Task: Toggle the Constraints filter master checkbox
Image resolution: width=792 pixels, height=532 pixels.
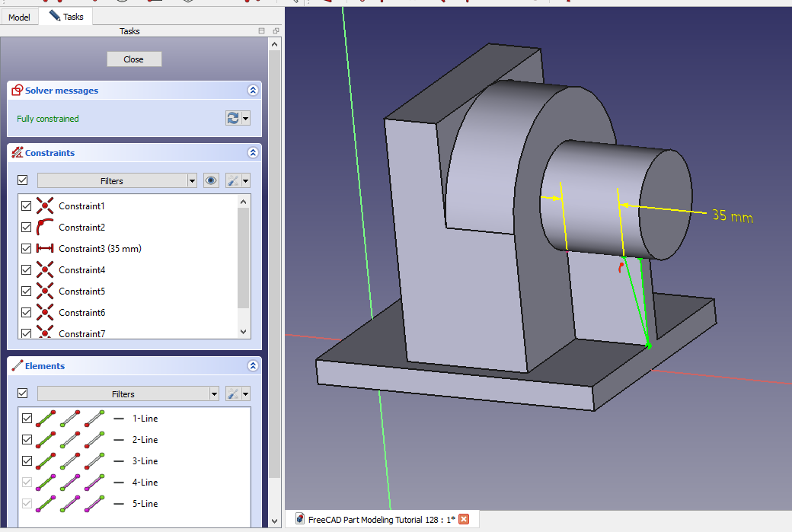Action: 22,180
